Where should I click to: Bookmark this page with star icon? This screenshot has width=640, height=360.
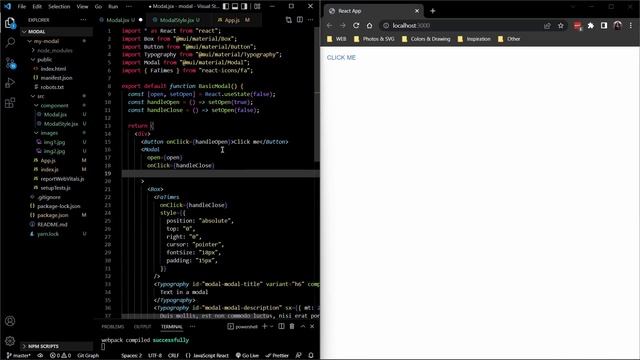pyautogui.click(x=561, y=26)
